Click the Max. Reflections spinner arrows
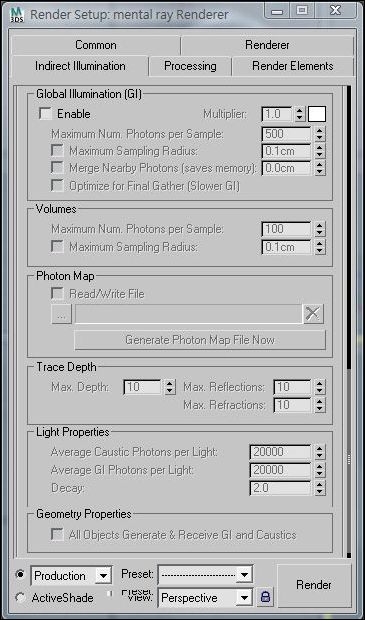The width and height of the screenshot is (365, 620). [320, 387]
